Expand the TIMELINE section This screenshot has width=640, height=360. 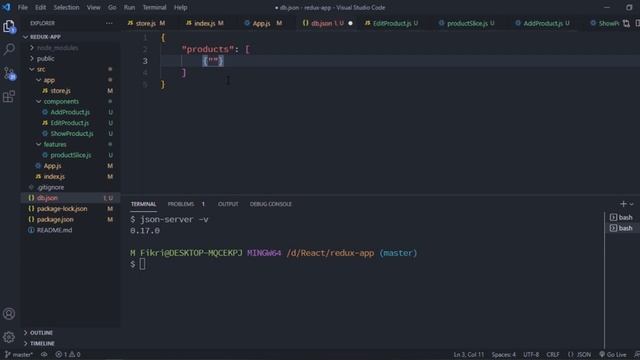tap(71, 343)
